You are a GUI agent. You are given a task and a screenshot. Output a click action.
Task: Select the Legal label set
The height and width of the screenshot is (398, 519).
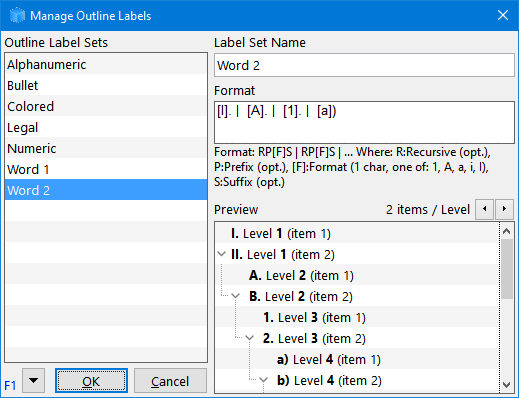coord(106,127)
